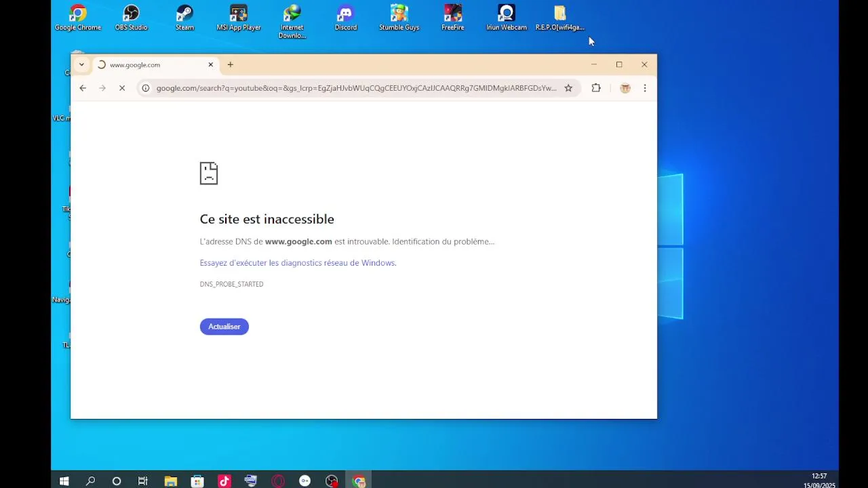Viewport: 868px width, 488px height.
Task: Close the www.google.com tab
Action: (x=211, y=64)
